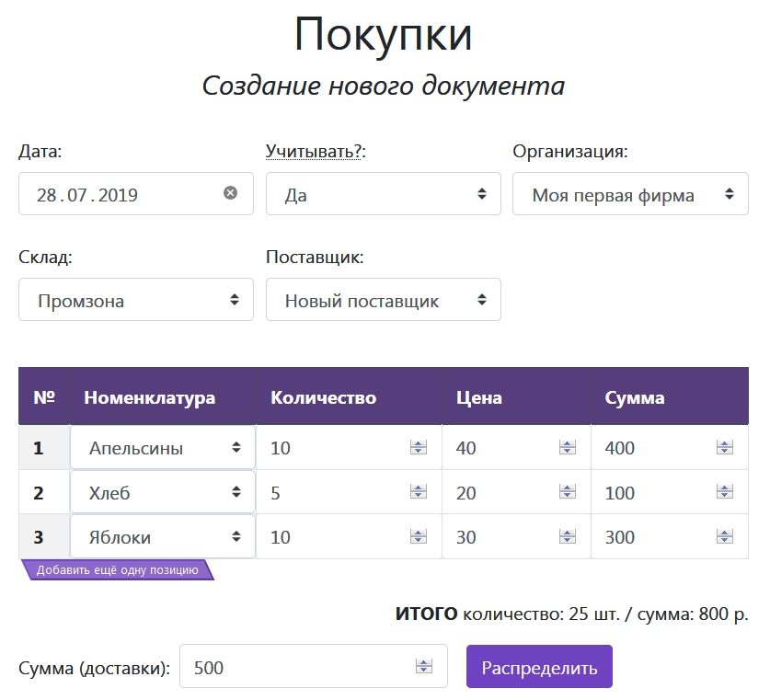Open the Склад dropdown showing Промзона

tap(136, 300)
